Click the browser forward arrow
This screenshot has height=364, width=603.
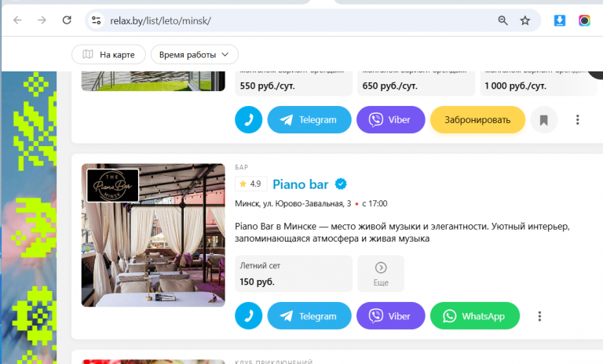42,20
